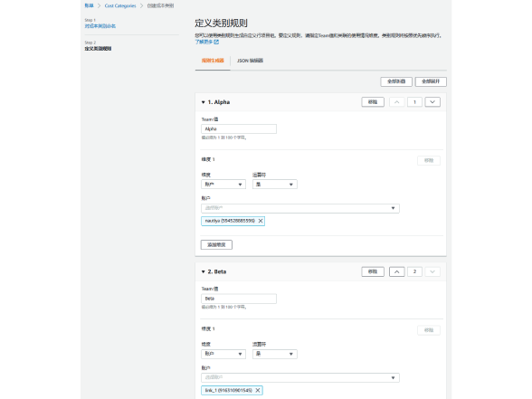Remove the Beta rule
This screenshot has width=532, height=399.
pos(373,271)
